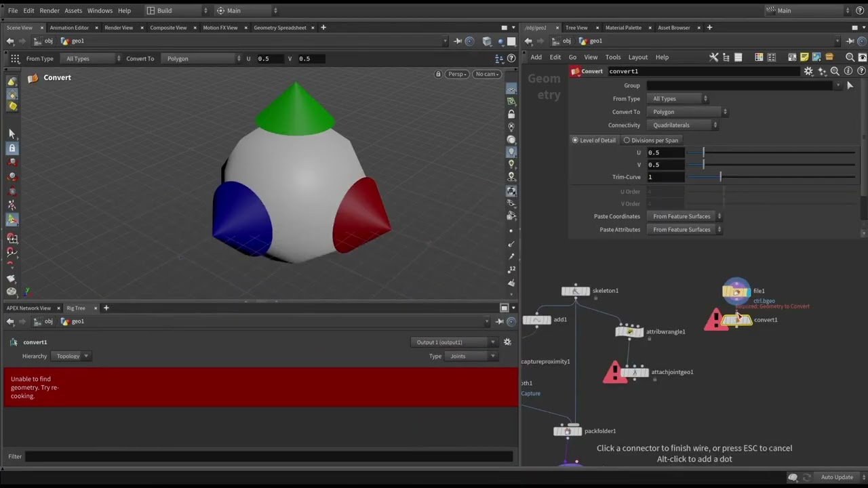Toggle the lock tool in left viewport toolbar
Viewport: 868px width, 488px height.
point(12,148)
